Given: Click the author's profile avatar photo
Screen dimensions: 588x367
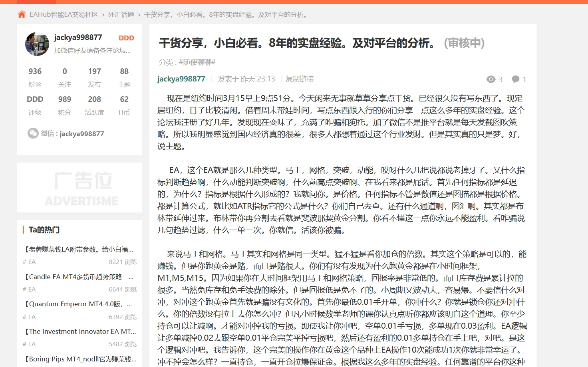Looking at the screenshot, I should pos(37,43).
